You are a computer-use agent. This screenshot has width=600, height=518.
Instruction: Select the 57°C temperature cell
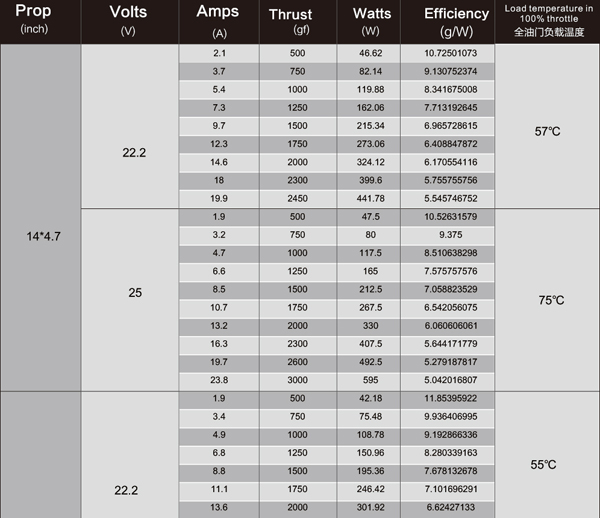(x=549, y=131)
